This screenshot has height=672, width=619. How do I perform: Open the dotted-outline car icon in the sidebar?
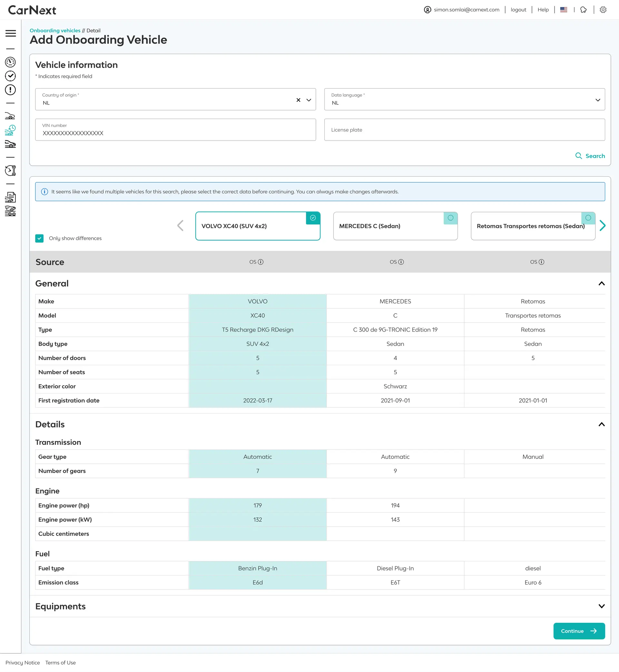[10, 116]
